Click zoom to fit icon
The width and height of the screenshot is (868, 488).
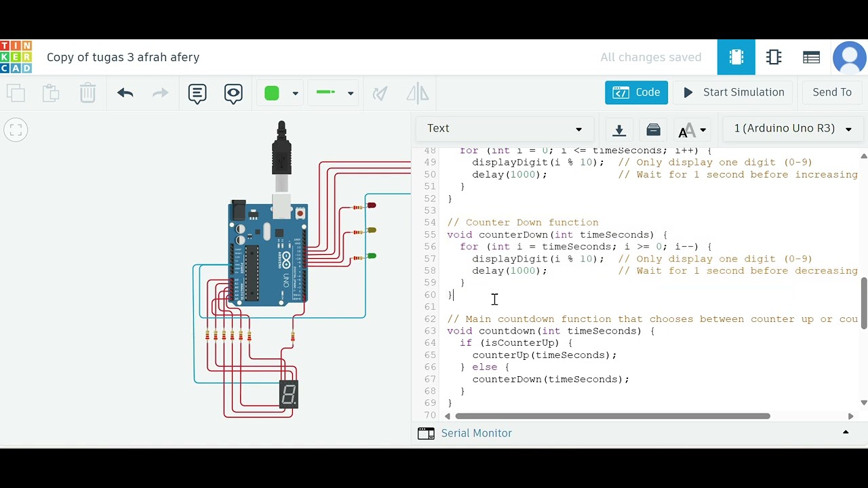pyautogui.click(x=16, y=129)
